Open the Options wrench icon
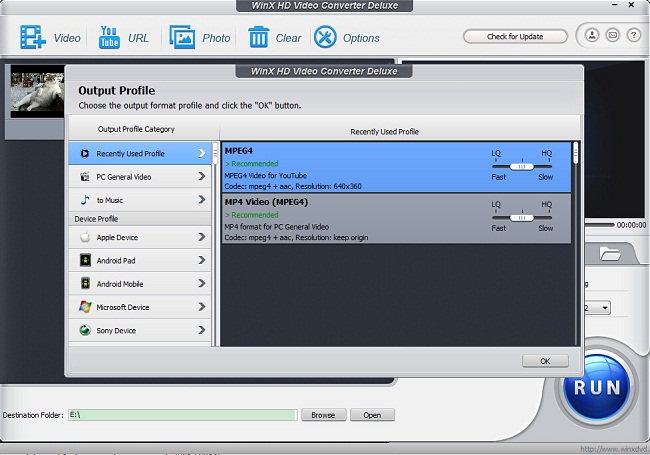This screenshot has height=455, width=650. (x=325, y=37)
